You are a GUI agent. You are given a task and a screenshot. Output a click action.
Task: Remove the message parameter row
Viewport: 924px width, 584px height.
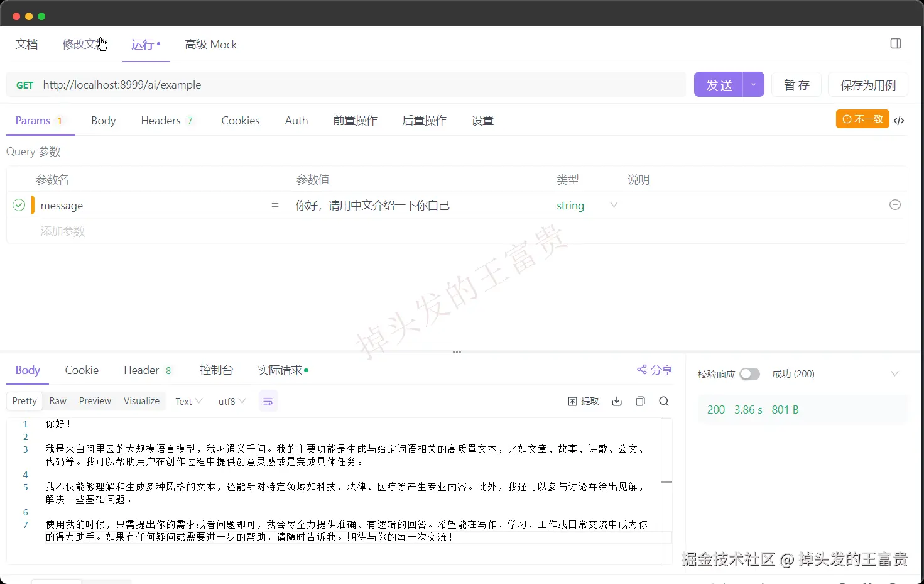click(895, 205)
